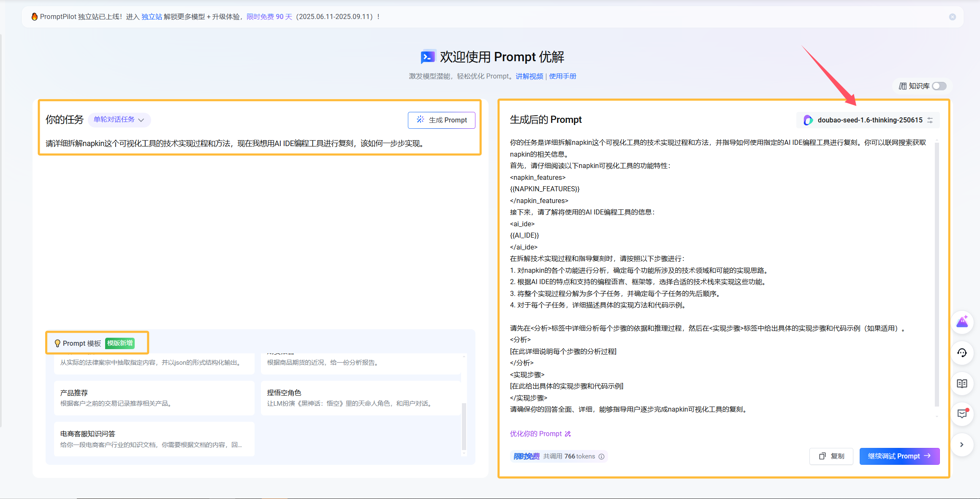
Task: Collapse the floating sidebar with the chevron arrow
Action: tap(962, 445)
